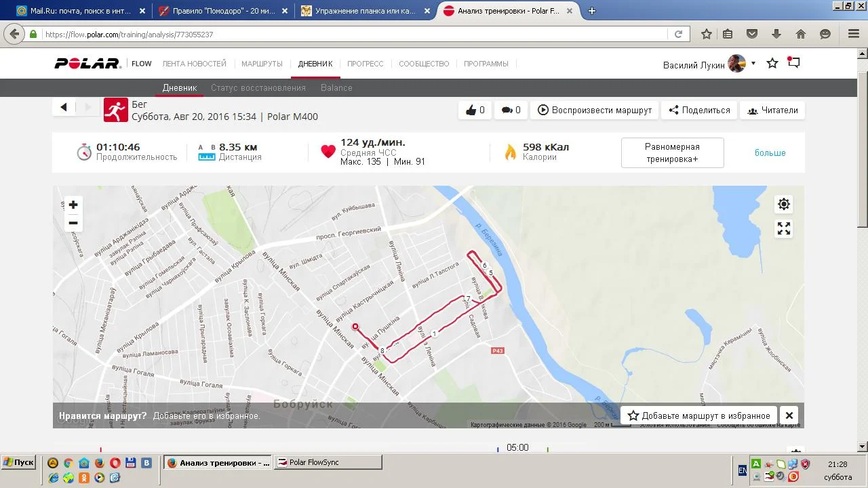Viewport: 868px width, 488px height.
Task: Expand map to fullscreen
Action: tap(784, 229)
